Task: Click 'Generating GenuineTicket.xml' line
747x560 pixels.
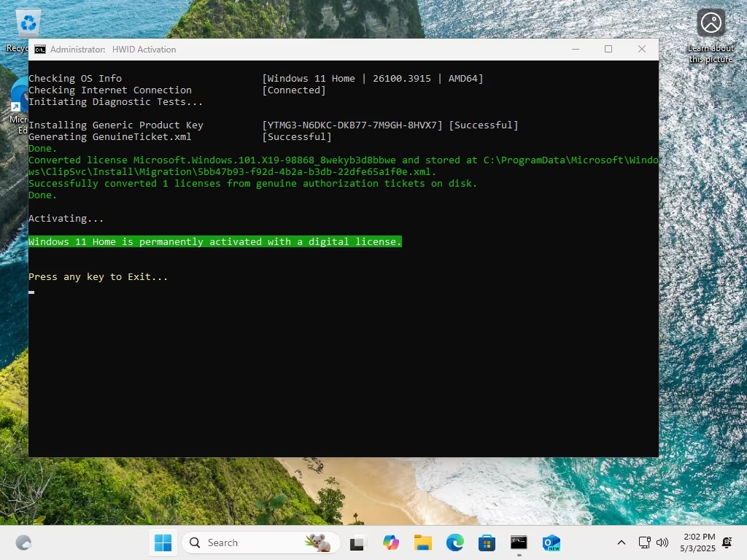Action: 110,136
